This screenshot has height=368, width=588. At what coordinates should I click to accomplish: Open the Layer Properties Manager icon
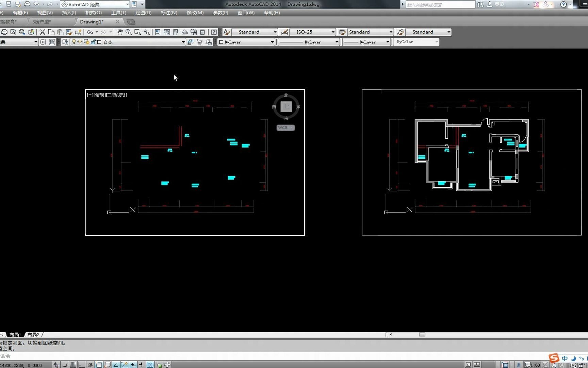tap(65, 42)
